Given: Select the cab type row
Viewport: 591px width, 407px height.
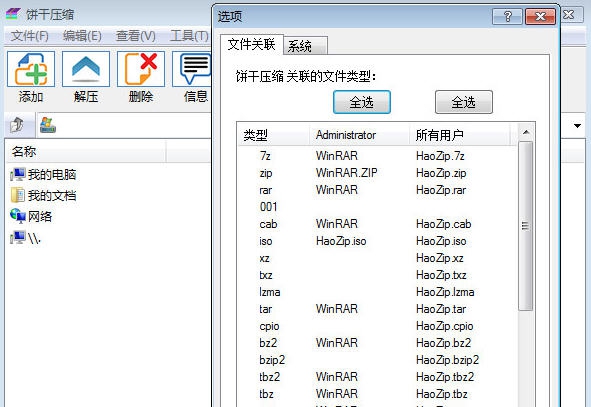Looking at the screenshot, I should tap(377, 224).
